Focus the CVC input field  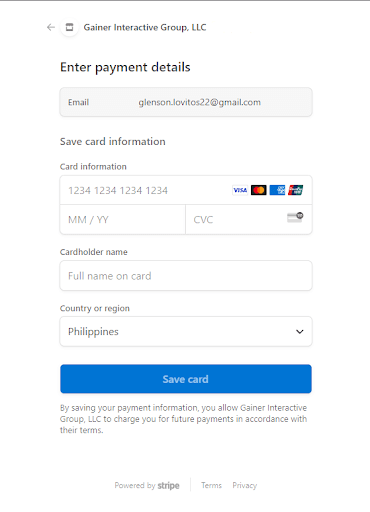point(249,220)
